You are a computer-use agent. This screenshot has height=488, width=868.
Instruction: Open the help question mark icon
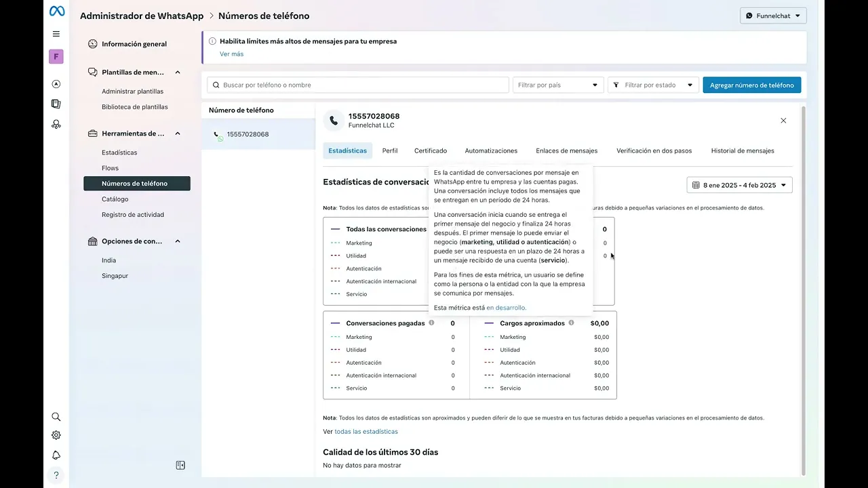(x=56, y=475)
